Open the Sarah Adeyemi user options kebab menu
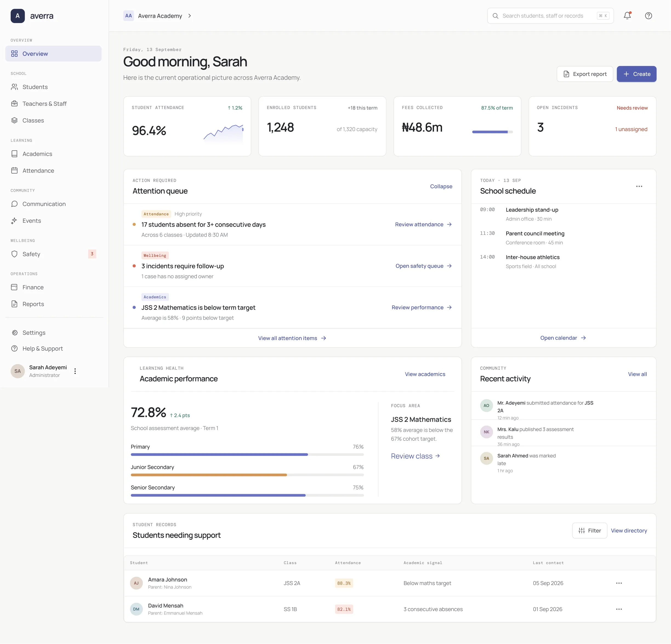Screen dimensions: 671x644 click(x=75, y=371)
